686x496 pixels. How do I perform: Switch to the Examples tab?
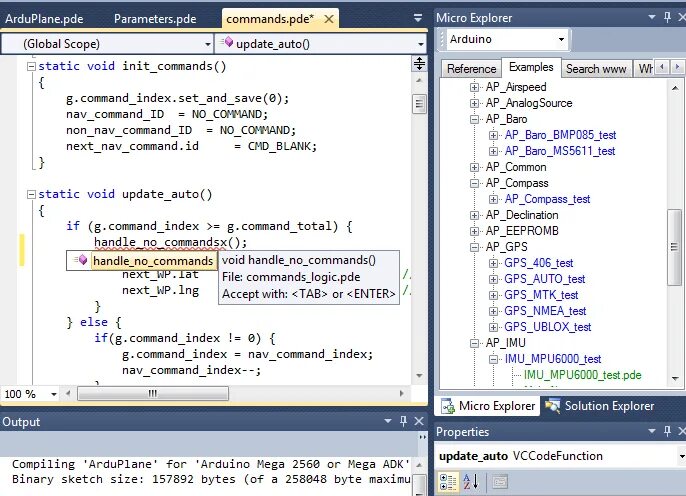531,67
